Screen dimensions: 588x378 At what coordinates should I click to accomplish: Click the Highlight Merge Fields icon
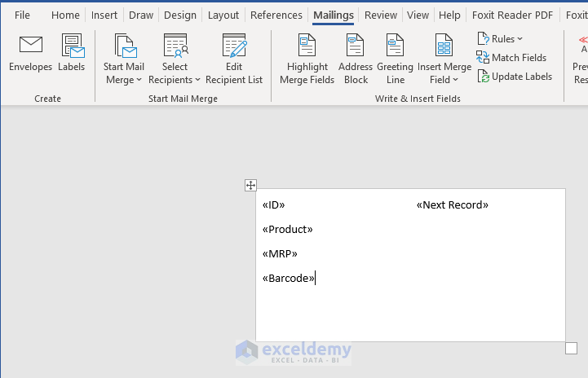307,46
